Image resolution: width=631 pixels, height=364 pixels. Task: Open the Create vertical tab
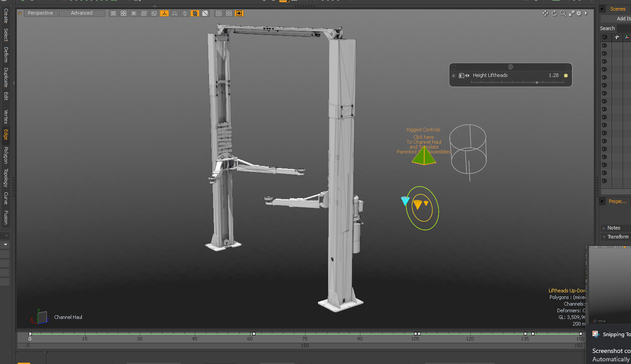click(6, 15)
